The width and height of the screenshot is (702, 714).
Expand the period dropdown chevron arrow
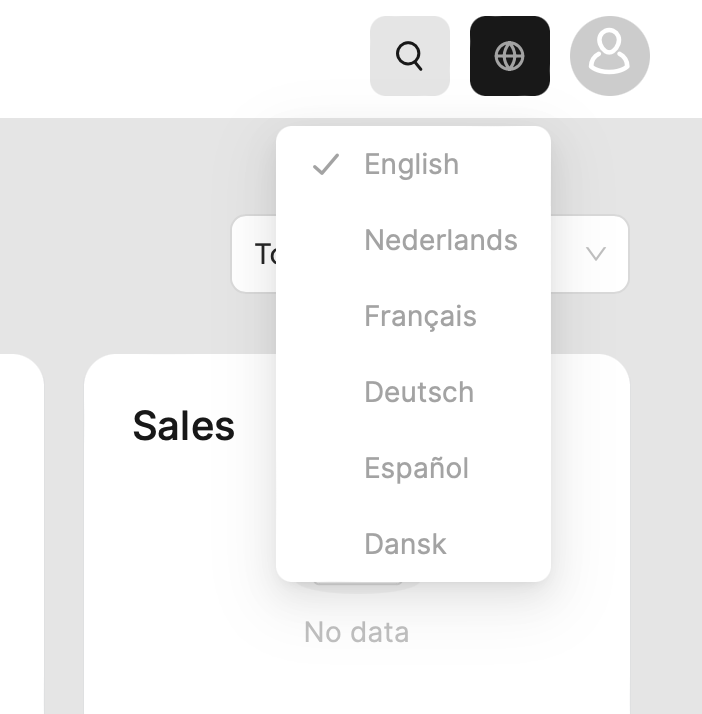(596, 254)
